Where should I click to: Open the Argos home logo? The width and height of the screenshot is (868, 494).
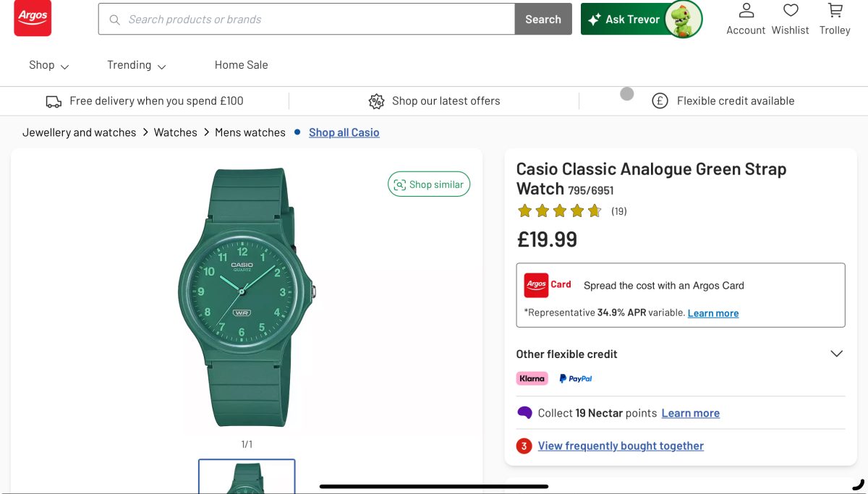pyautogui.click(x=33, y=18)
